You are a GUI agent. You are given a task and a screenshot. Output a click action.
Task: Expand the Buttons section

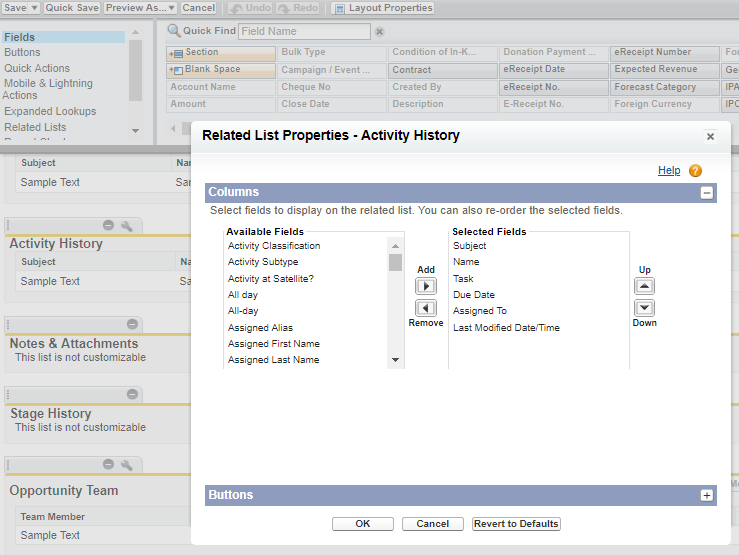(x=706, y=495)
